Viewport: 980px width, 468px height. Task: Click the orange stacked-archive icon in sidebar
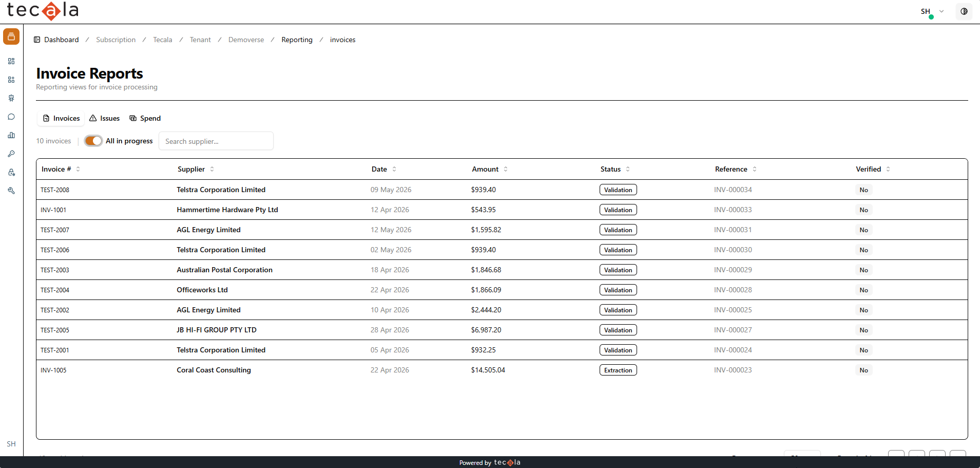coord(11,36)
